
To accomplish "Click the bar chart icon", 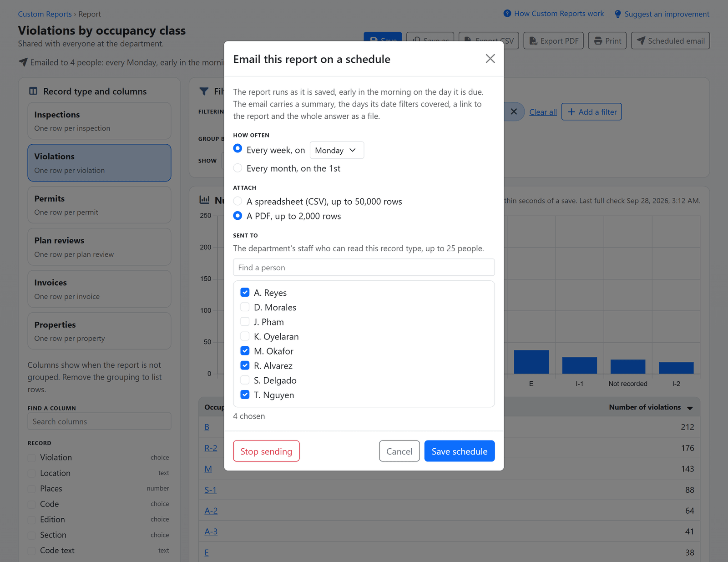I will (205, 200).
